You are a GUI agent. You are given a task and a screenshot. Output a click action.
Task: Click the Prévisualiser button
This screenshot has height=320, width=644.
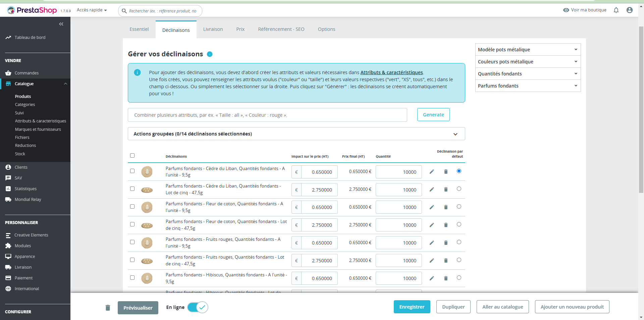pyautogui.click(x=138, y=308)
